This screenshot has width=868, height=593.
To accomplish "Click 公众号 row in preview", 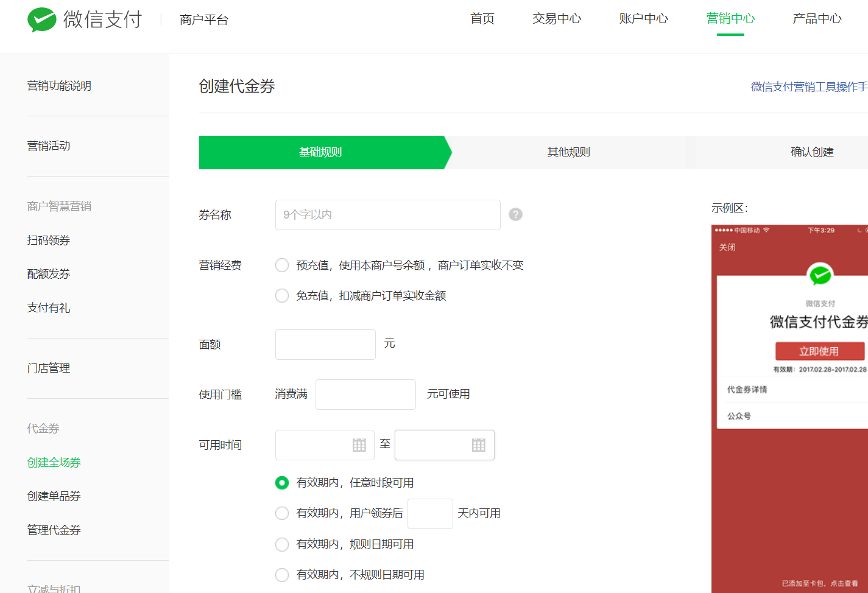I will (x=792, y=416).
